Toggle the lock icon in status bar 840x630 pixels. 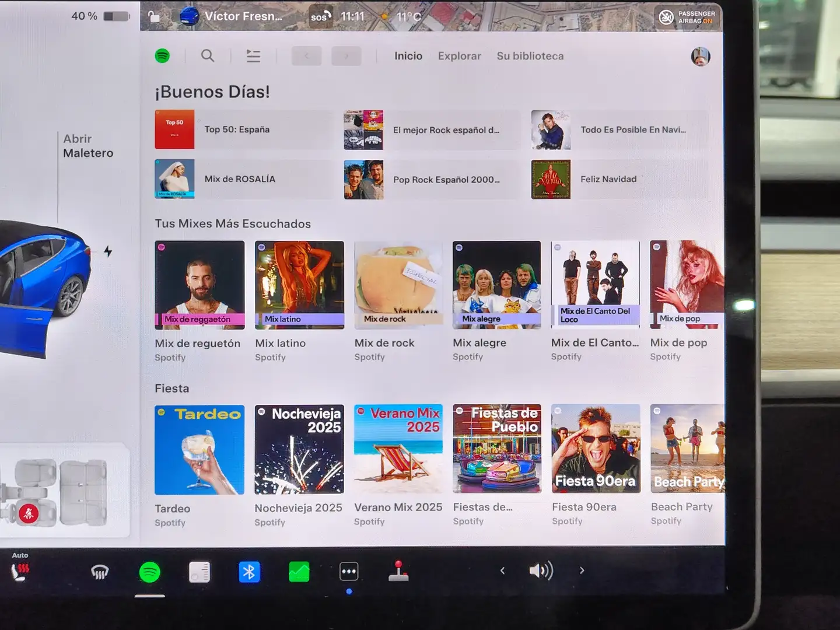(x=154, y=16)
